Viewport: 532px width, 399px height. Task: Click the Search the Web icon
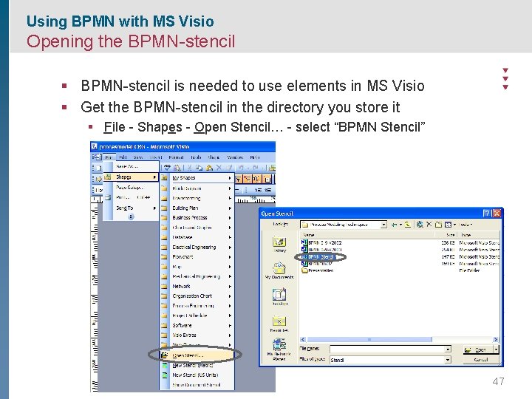[420, 225]
